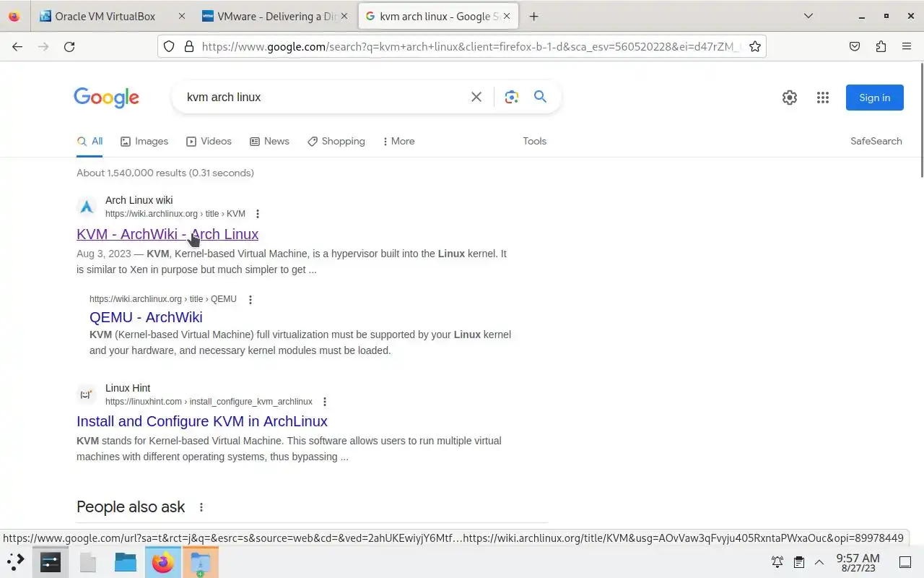
Task: Go forward to the next page
Action: 43,46
